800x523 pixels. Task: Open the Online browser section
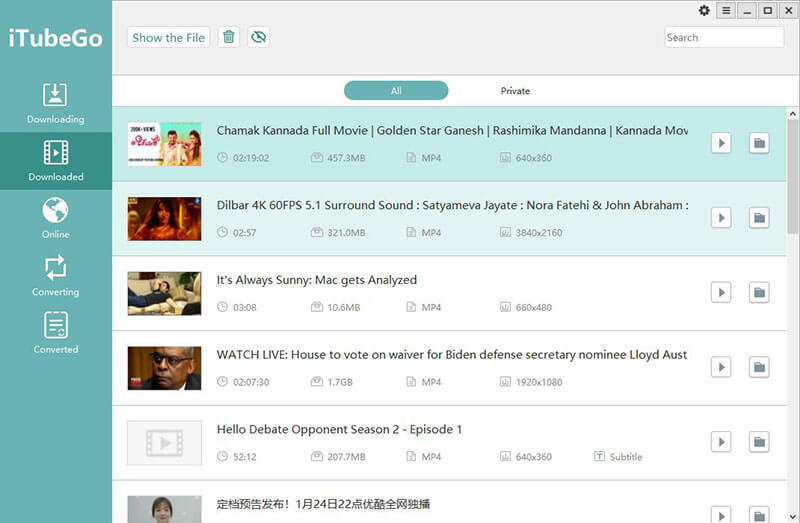(x=56, y=218)
